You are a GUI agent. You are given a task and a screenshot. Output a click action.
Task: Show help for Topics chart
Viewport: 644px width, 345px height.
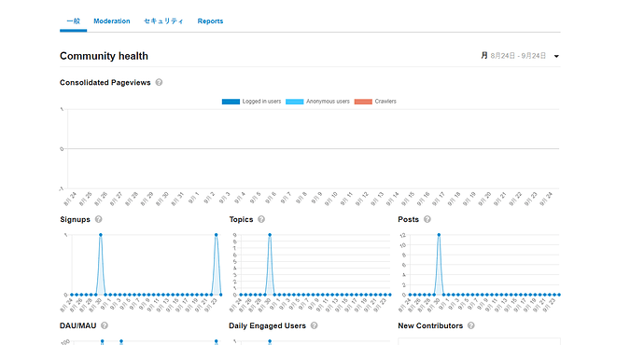coord(261,219)
